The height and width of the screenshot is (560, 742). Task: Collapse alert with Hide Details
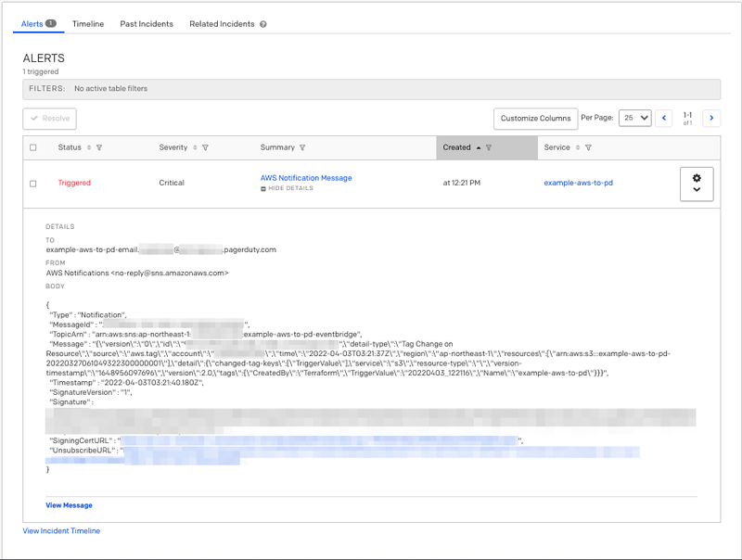[287, 188]
